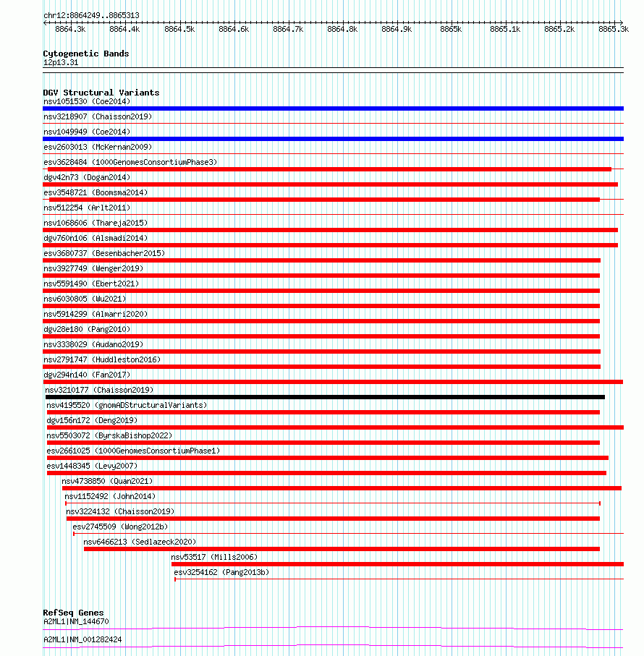The image size is (644, 656).
Task: Click esv3628484 (1000GenomesConsortiumPhase3) label
Action: 130,162
